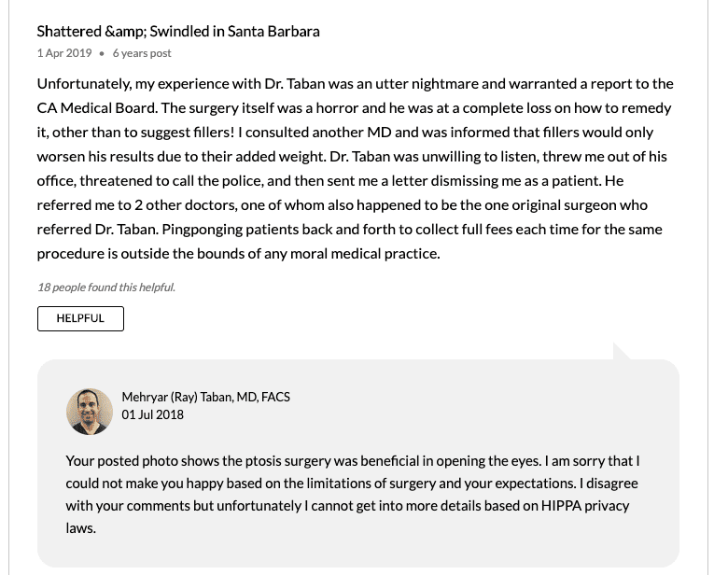Click the '18 people found this helpful' text
Viewport: 728px width, 575px height.
point(106,287)
